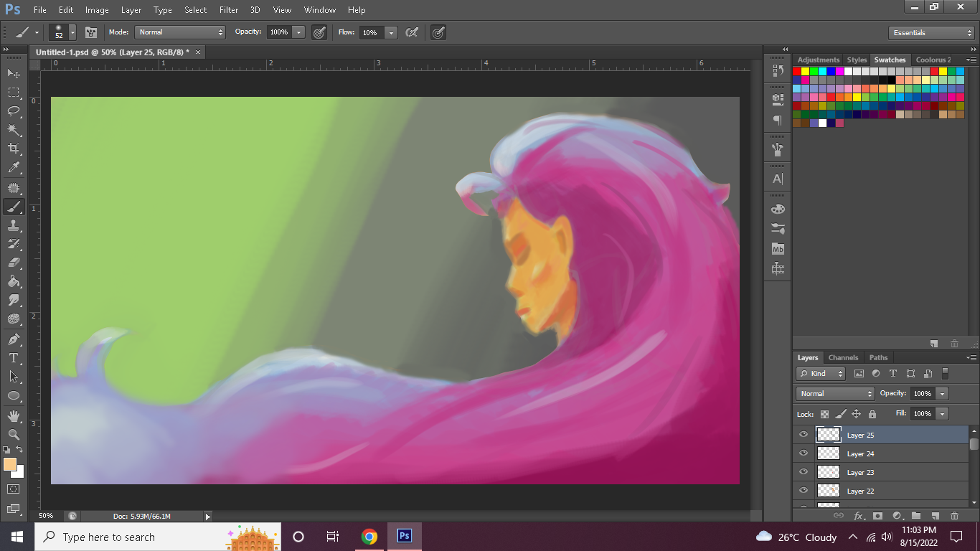Select the Magic Wand tool

(14, 130)
